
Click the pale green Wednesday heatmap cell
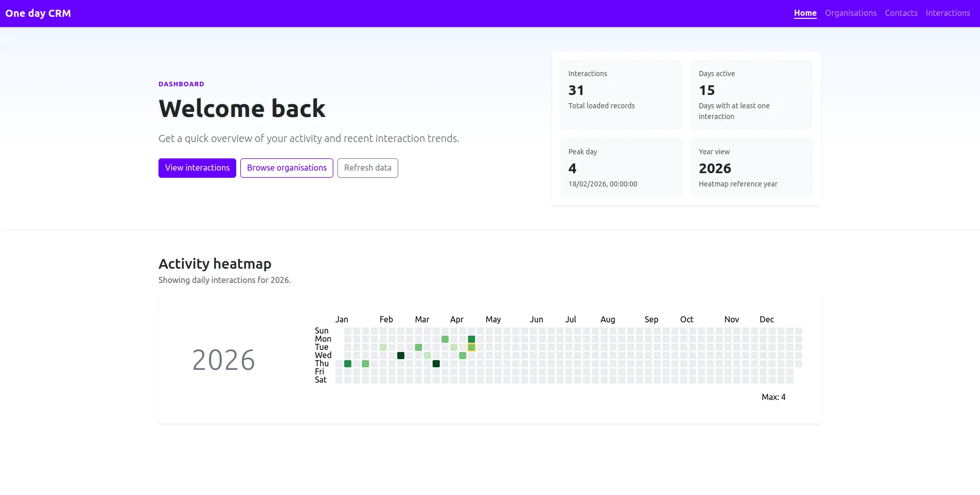coord(427,356)
